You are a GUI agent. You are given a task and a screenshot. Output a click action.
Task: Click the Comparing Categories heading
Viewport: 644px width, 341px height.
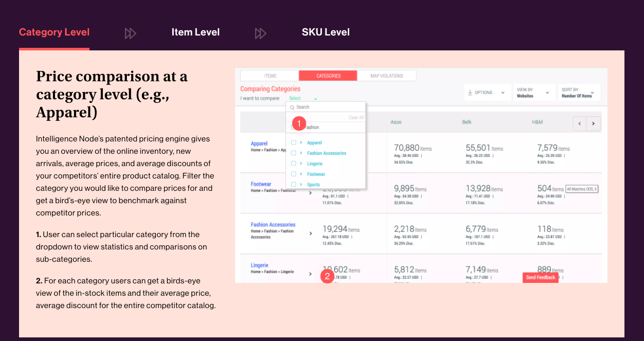[270, 89]
